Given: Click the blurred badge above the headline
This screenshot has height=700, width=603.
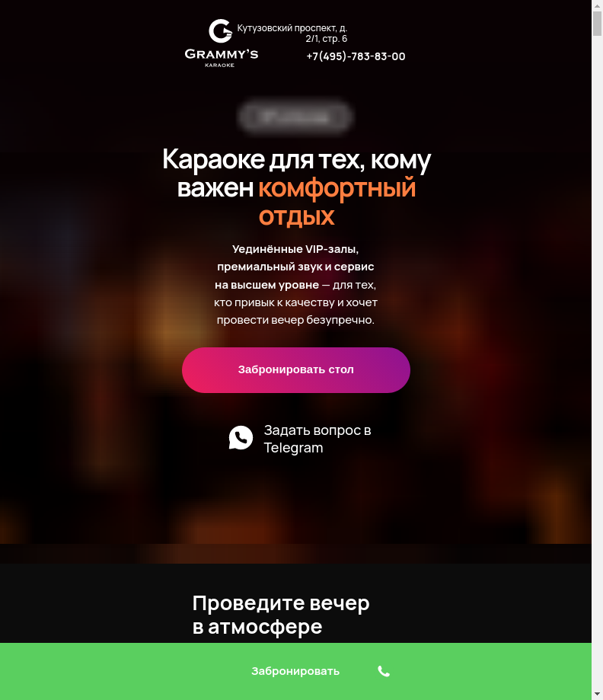Looking at the screenshot, I should 295,117.
